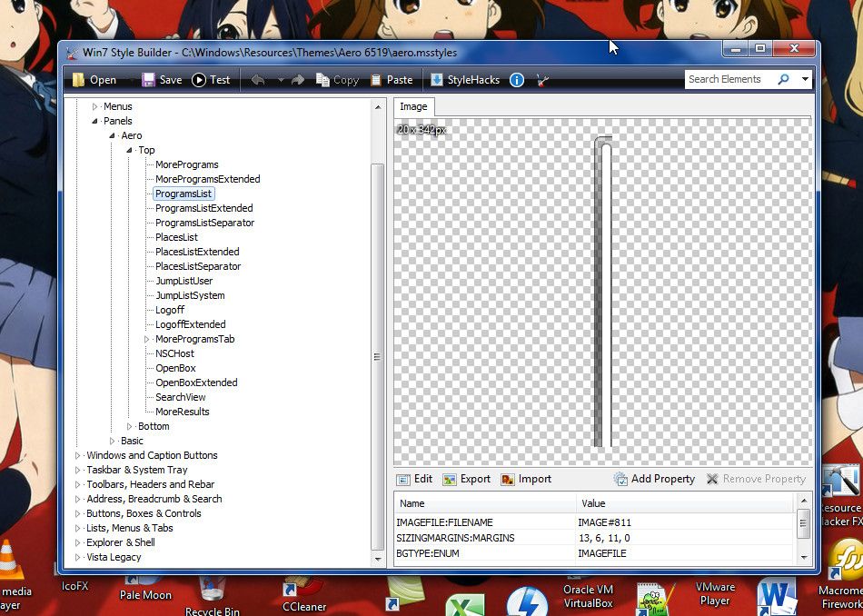Viewport: 863px width, 616px height.
Task: Click the IMAGE#811 value cell
Action: 685,522
